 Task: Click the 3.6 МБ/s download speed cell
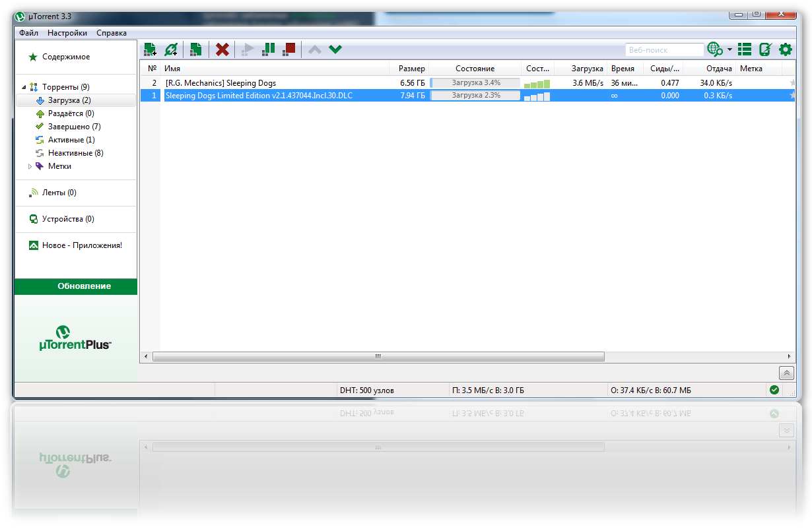(x=588, y=83)
